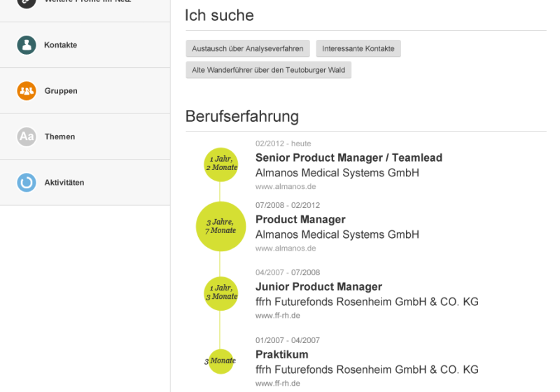
Task: Open www.almanos.de link under Senior Product Manager
Action: click(286, 187)
